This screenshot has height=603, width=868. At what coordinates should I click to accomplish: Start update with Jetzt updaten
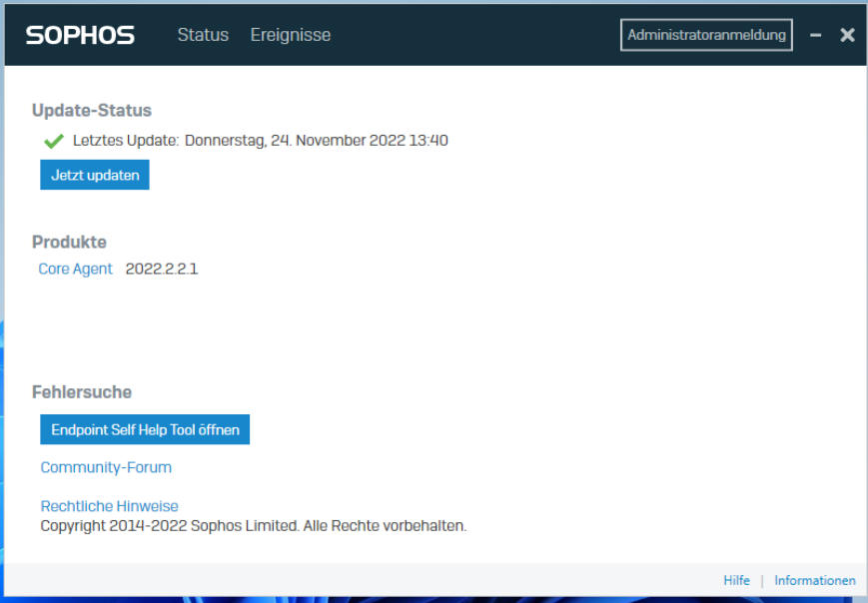pos(95,175)
